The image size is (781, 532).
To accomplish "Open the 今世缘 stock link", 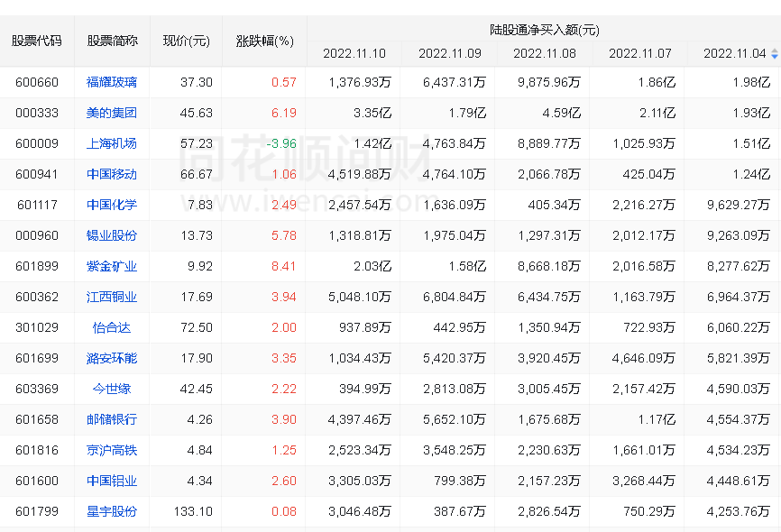I will pos(112,389).
